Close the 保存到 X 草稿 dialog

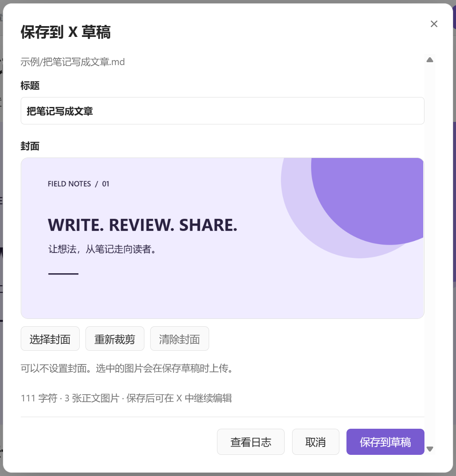point(434,24)
